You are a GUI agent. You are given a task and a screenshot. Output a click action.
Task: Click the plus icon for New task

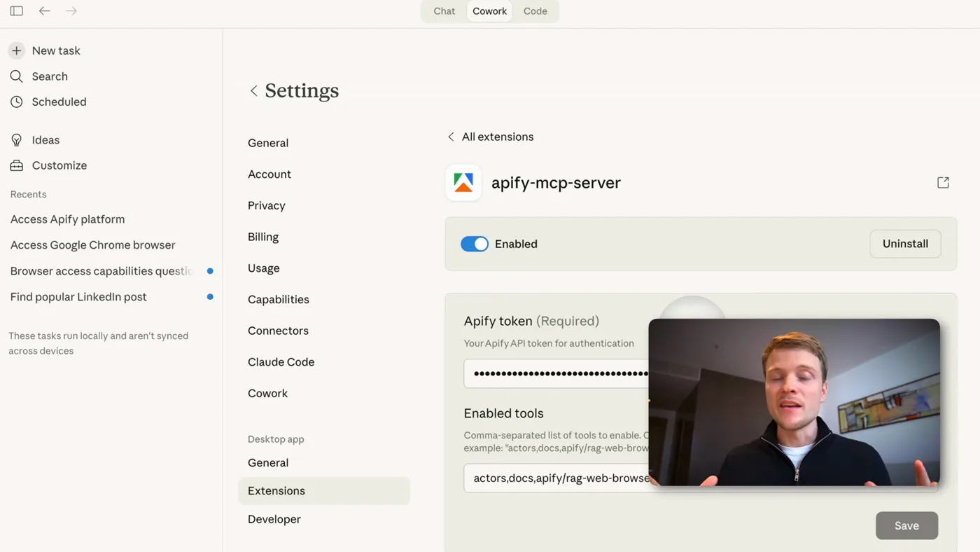(x=16, y=50)
